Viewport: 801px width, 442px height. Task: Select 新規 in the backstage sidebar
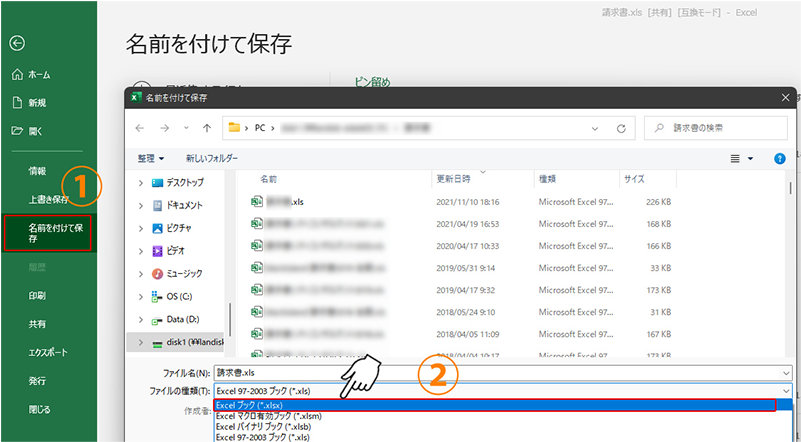[29, 103]
